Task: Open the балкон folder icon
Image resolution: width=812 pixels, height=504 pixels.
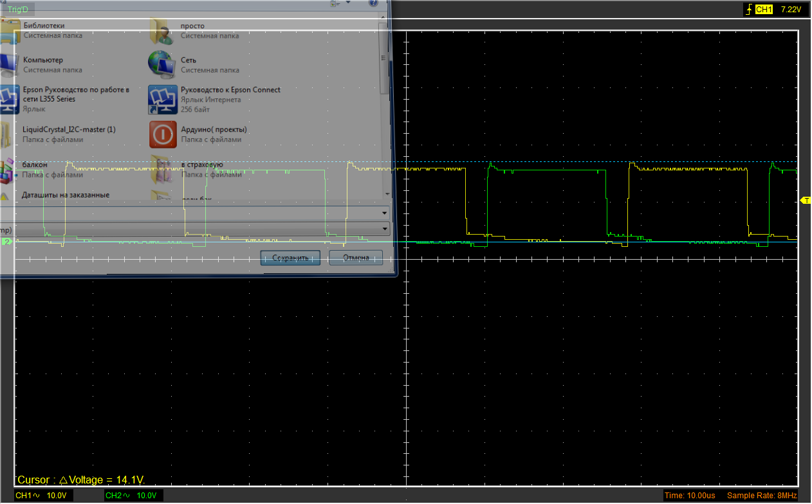Action: (x=7, y=170)
